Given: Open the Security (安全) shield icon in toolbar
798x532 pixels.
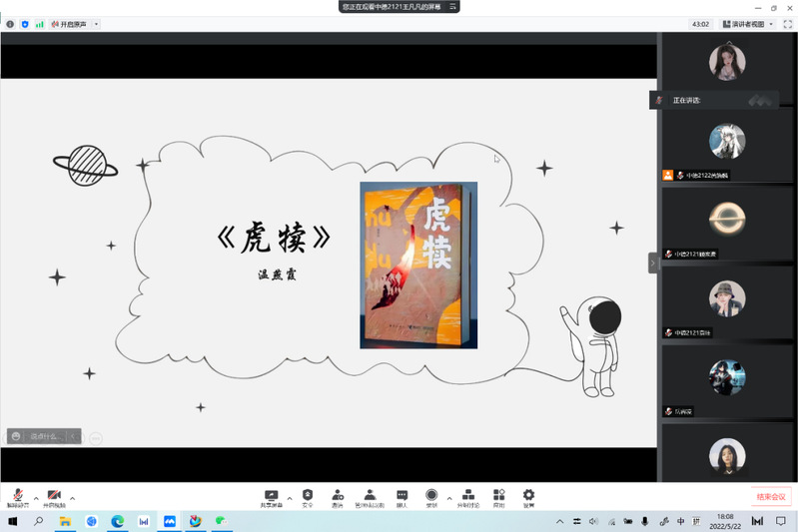Looking at the screenshot, I should coord(308,496).
